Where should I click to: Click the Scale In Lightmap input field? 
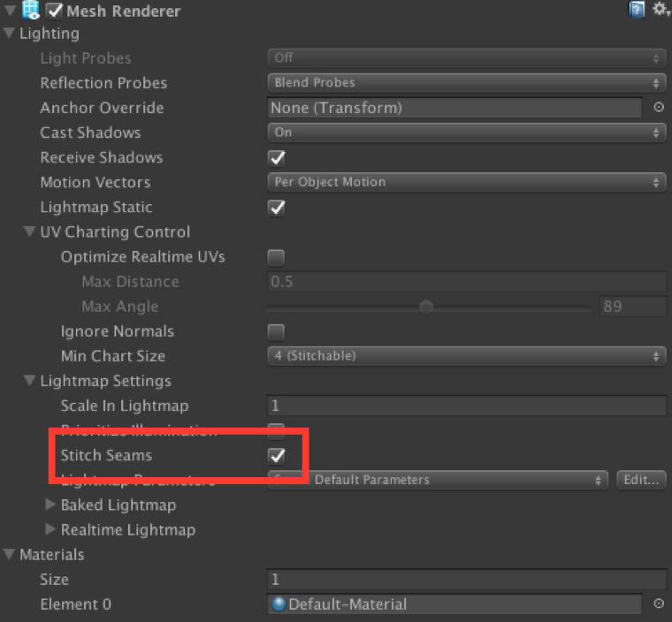tap(466, 406)
